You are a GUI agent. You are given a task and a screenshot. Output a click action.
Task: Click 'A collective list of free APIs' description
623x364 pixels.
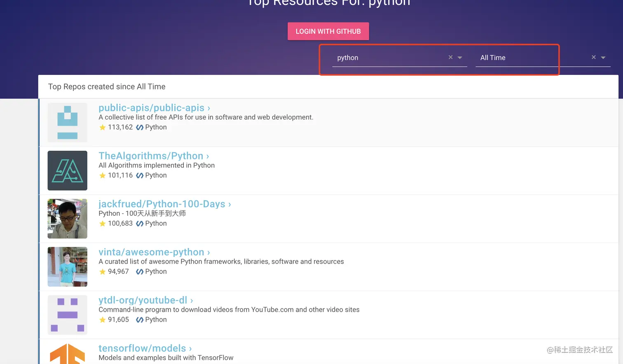click(x=206, y=117)
